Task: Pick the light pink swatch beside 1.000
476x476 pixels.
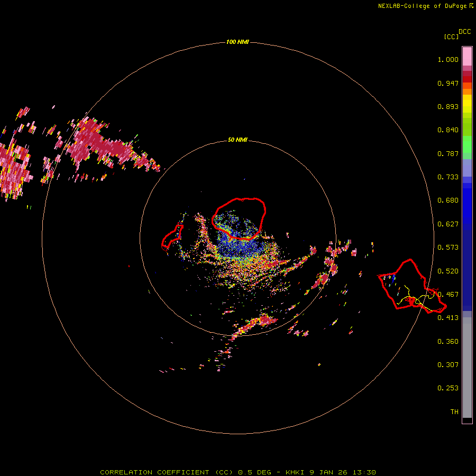Action: [467, 57]
